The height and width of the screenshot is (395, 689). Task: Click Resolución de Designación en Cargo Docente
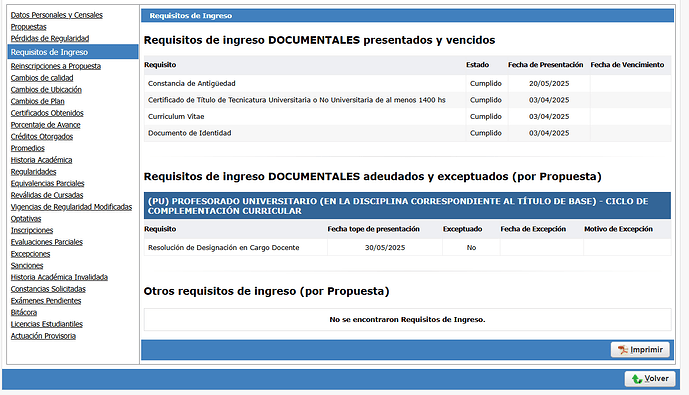[x=224, y=248]
